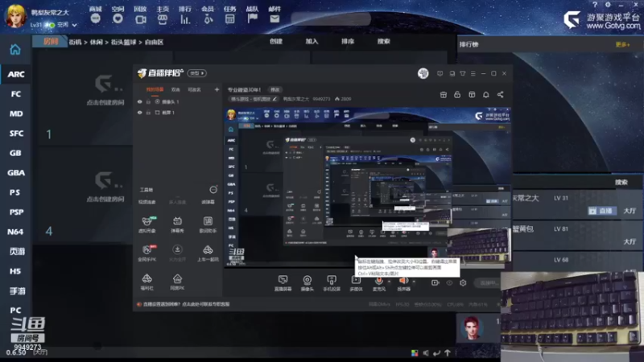Select SFC platform in the sidebar
The image size is (644, 362).
[x=15, y=134]
